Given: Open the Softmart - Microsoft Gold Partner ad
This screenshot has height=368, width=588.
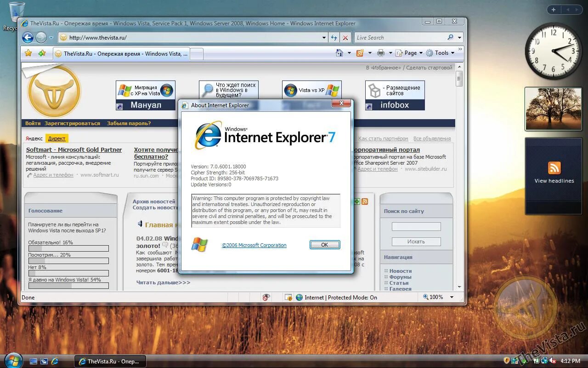Looking at the screenshot, I should (74, 149).
